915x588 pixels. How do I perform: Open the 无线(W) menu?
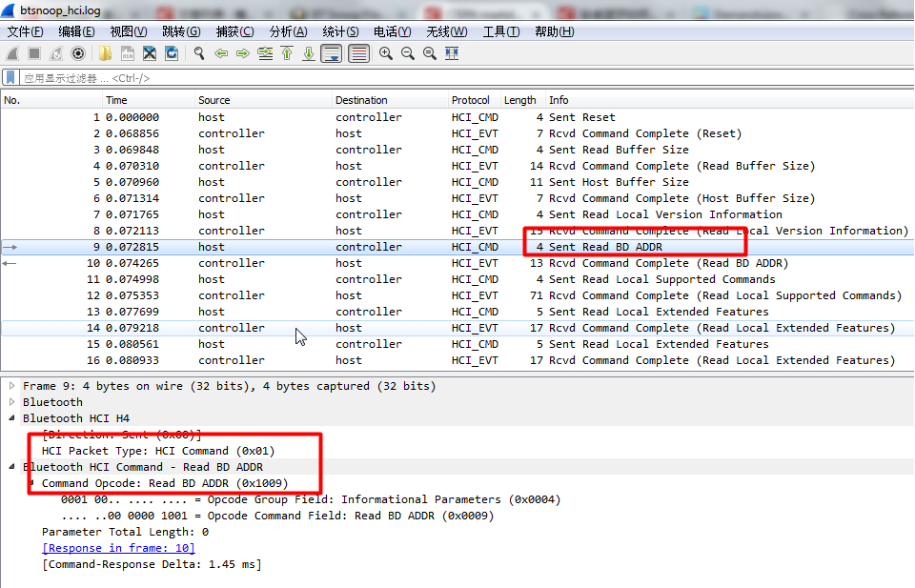tap(446, 32)
